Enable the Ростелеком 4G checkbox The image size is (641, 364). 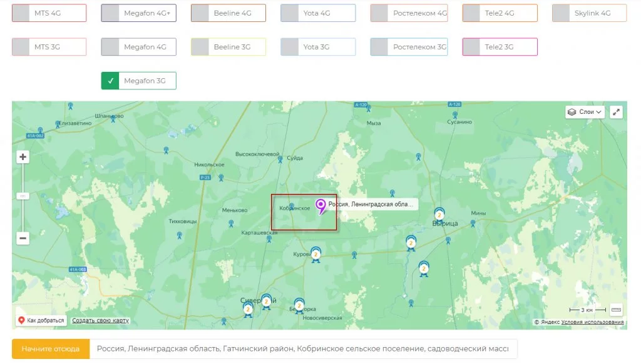click(x=379, y=13)
